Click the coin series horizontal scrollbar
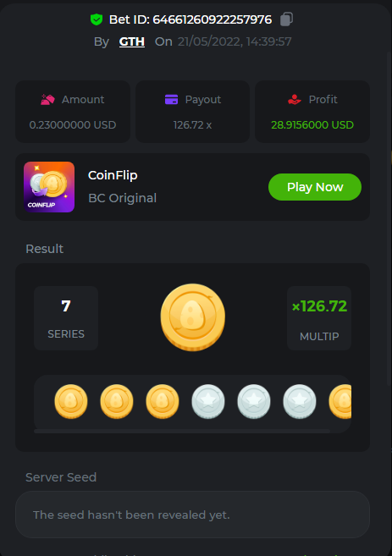The height and width of the screenshot is (556, 392). [182, 432]
